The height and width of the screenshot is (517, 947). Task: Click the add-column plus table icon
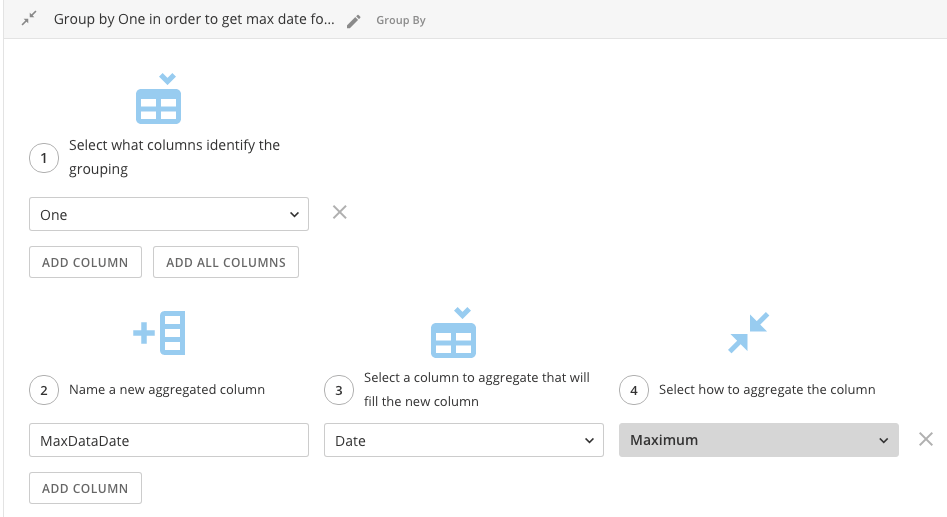pos(159,333)
